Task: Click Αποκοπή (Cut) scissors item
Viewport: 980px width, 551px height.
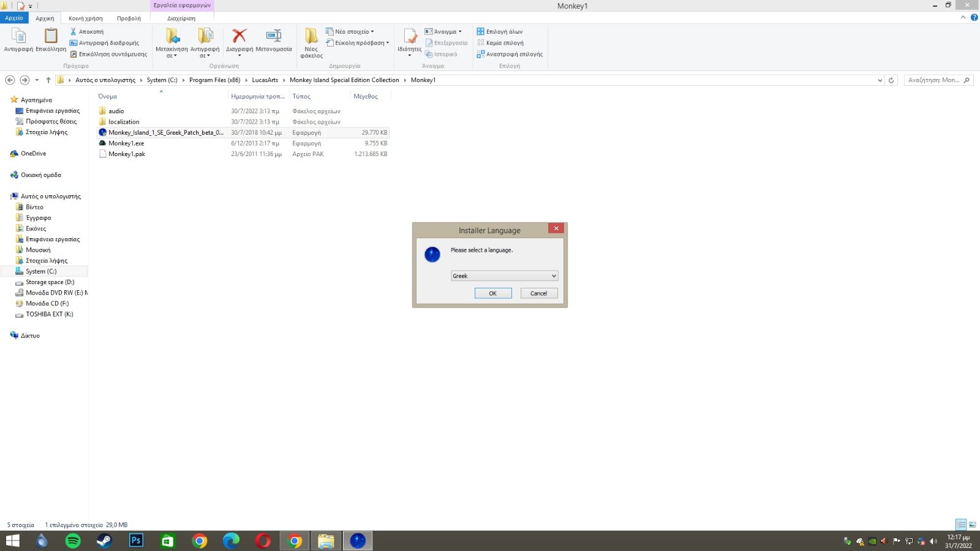Action: point(86,31)
